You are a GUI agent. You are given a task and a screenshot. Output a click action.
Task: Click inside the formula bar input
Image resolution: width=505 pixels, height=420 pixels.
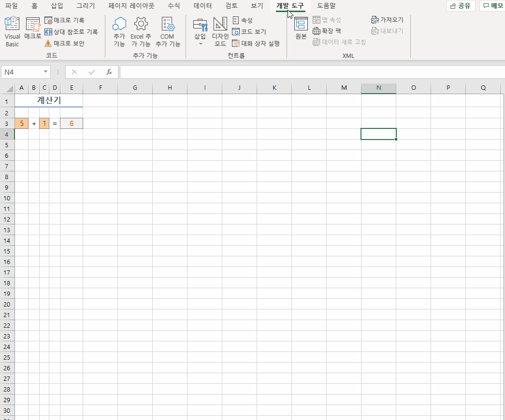[x=312, y=72]
